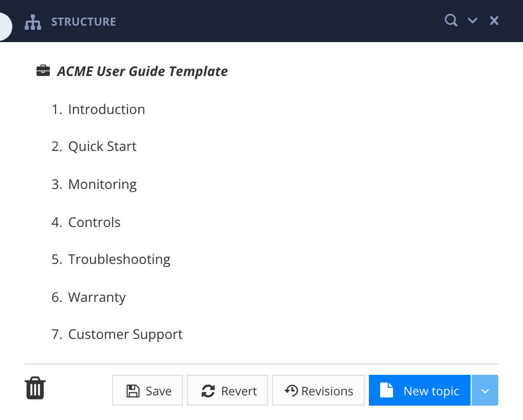Select the Warranty topic
Viewport: 523px width, 420px height.
pos(97,297)
